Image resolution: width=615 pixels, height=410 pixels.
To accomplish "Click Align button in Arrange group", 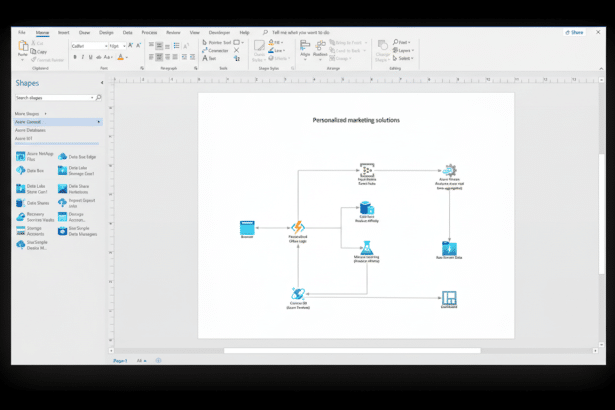I will (x=305, y=49).
